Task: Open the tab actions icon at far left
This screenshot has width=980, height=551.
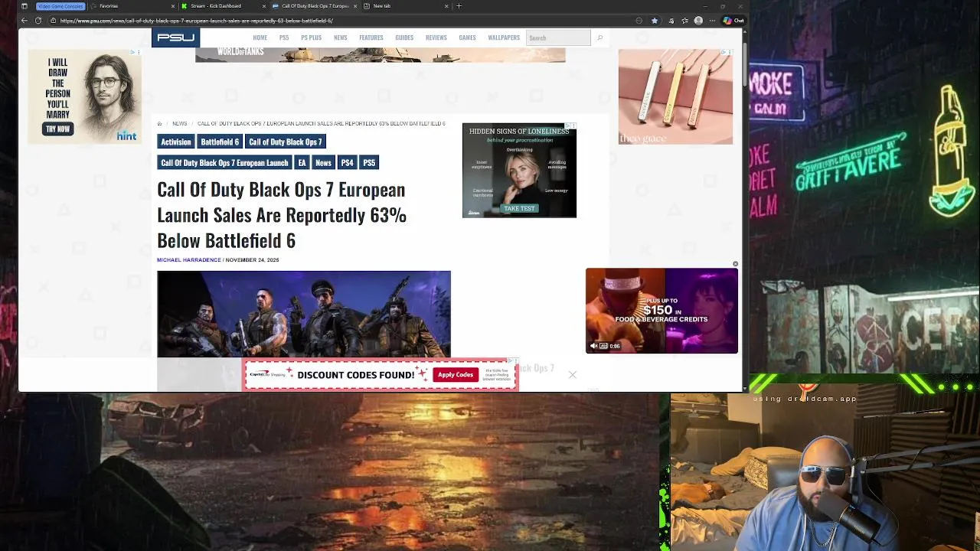Action: 24,6
